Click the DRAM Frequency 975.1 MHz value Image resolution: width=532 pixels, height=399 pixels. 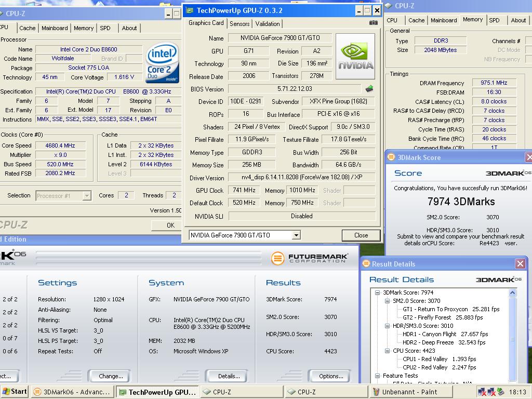pyautogui.click(x=494, y=83)
